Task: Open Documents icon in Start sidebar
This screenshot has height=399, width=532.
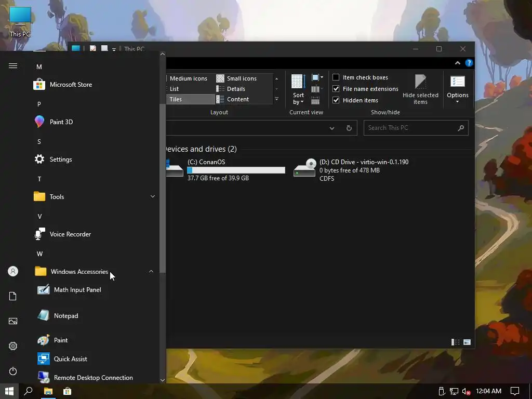Action: coord(13,296)
